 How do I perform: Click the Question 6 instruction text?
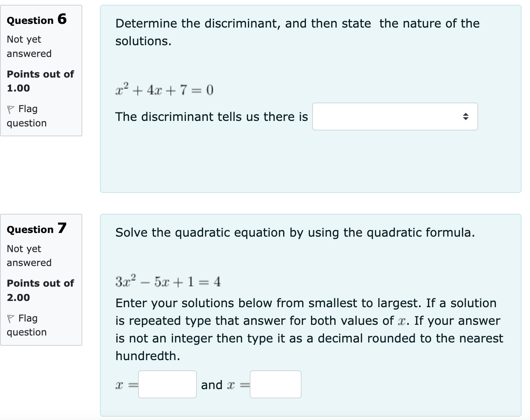[x=297, y=32]
